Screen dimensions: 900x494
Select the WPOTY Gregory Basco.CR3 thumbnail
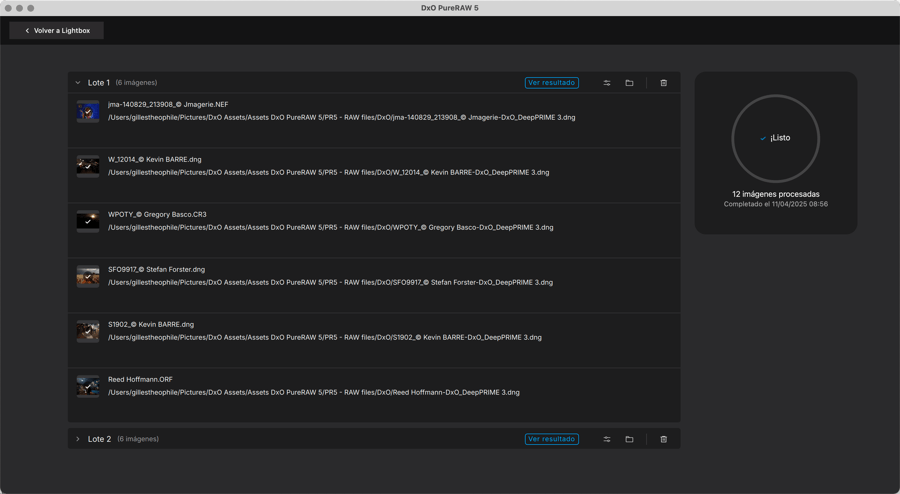pyautogui.click(x=88, y=221)
